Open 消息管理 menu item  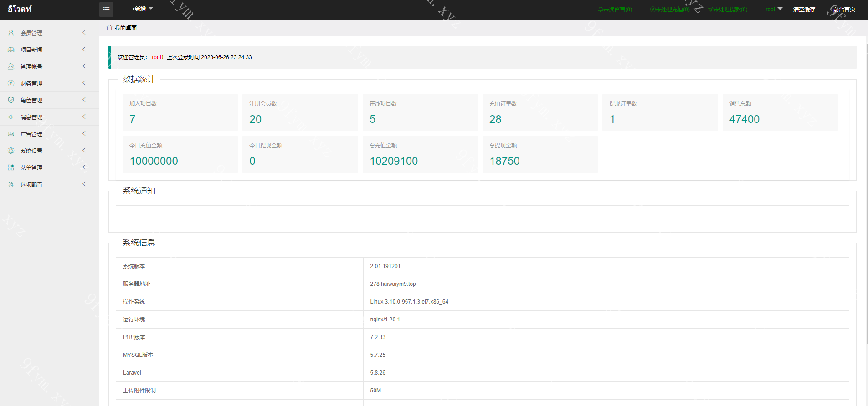tap(49, 117)
